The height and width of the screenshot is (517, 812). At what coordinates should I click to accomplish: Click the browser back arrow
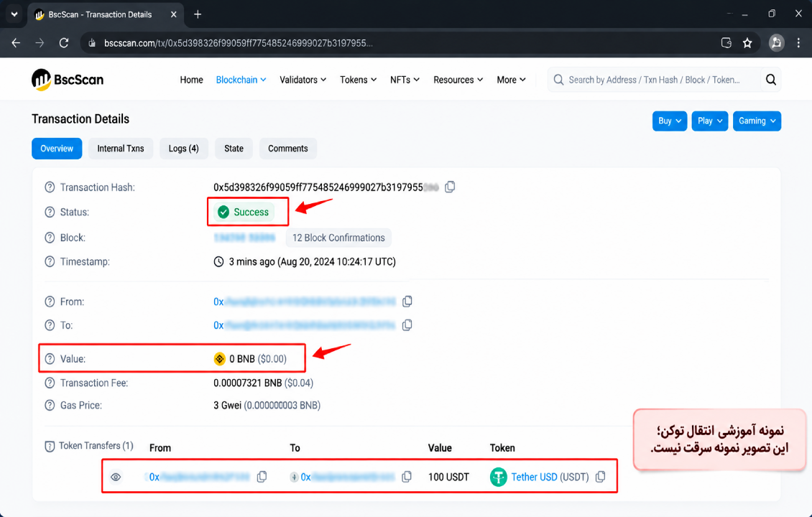coord(16,43)
